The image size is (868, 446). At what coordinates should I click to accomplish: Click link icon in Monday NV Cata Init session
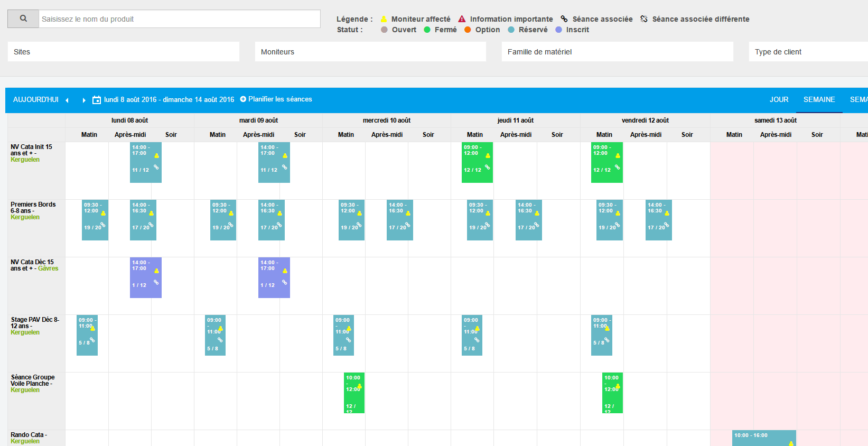pyautogui.click(x=156, y=167)
